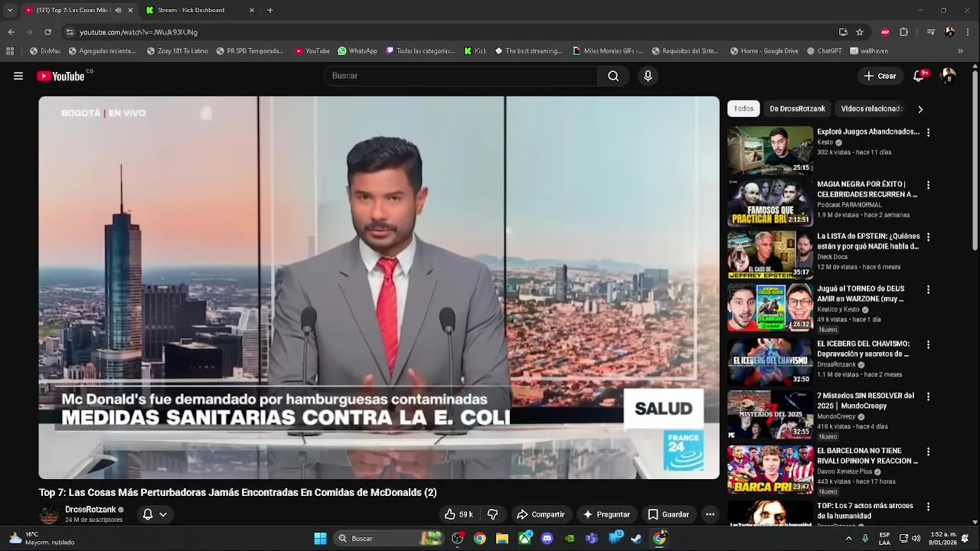Go to the YouTube home logo

coord(61,76)
